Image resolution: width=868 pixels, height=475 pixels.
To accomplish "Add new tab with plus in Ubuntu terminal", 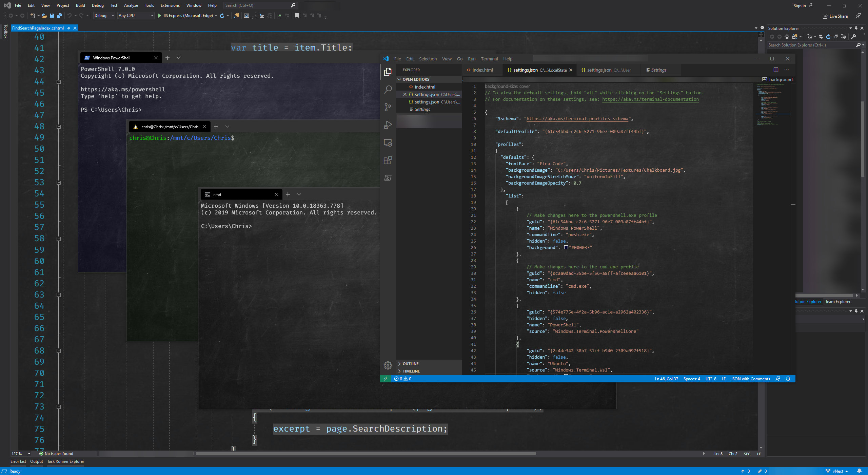I will (216, 127).
